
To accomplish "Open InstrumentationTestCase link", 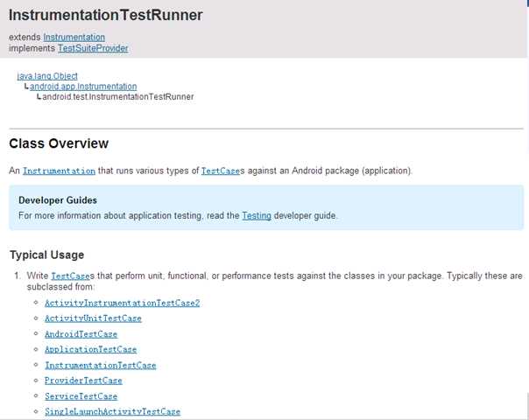I will 101,366.
